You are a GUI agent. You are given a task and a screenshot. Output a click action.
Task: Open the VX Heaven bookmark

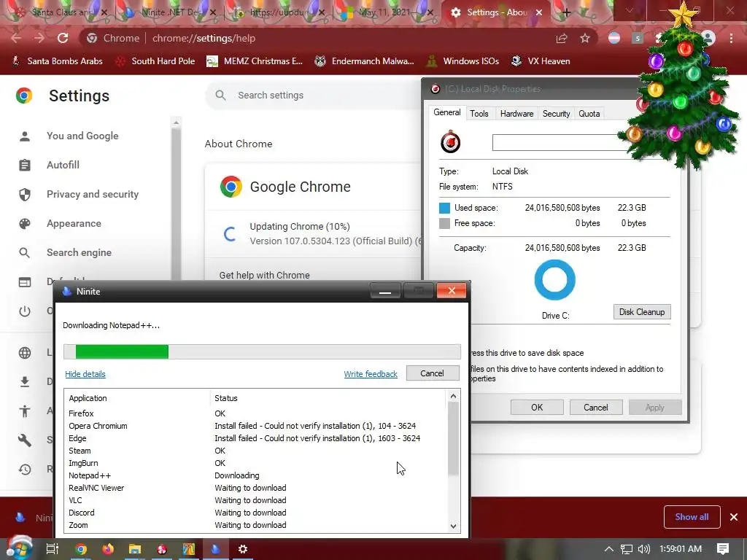coord(541,61)
